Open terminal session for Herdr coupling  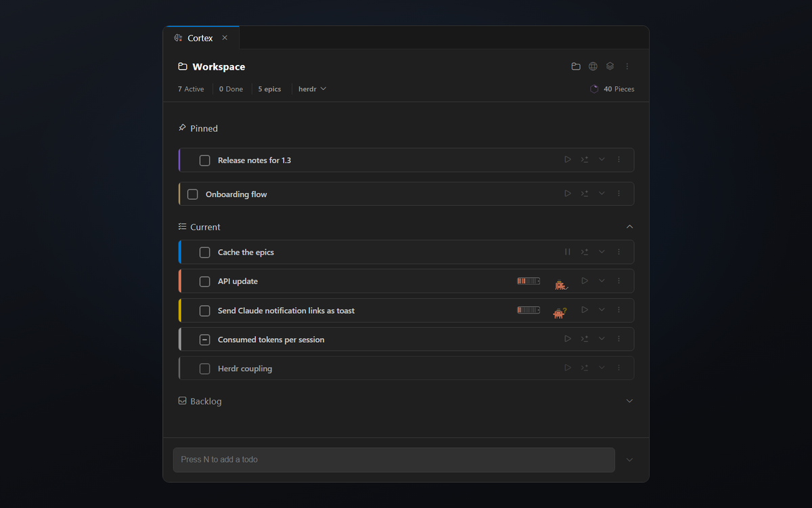coord(585,368)
